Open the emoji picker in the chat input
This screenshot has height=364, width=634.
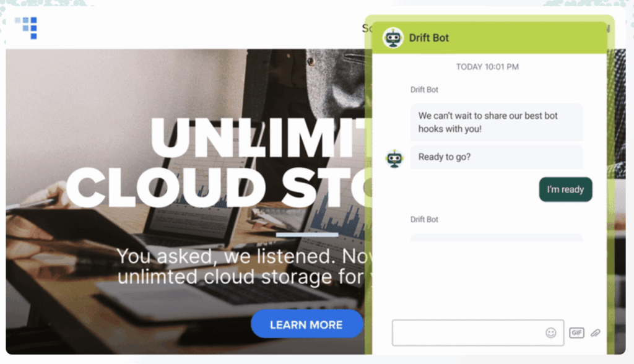point(550,332)
